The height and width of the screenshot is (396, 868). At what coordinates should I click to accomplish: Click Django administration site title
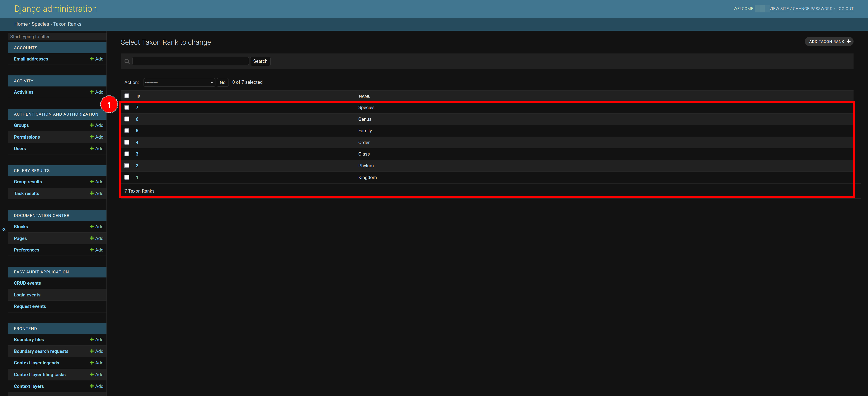click(55, 9)
